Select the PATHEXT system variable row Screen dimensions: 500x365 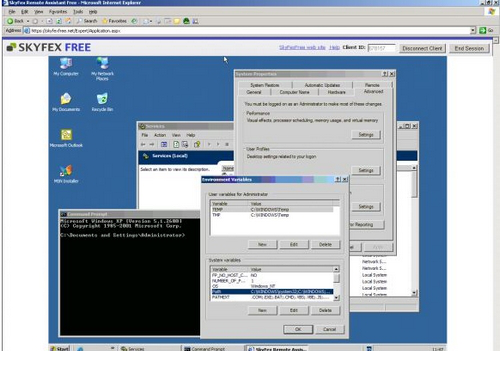[x=272, y=297]
